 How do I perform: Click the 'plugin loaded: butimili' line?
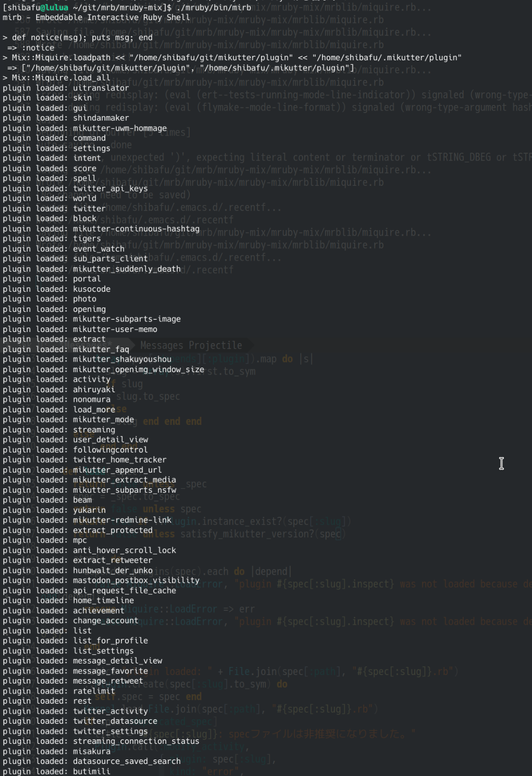pyautogui.click(x=56, y=771)
